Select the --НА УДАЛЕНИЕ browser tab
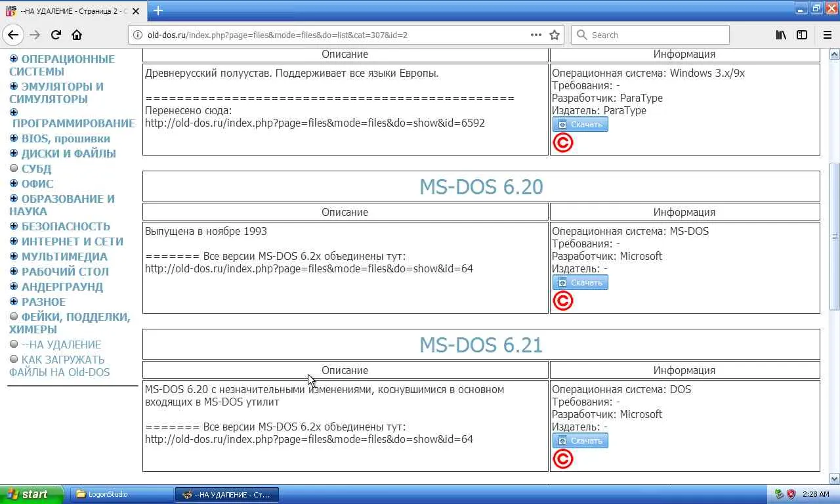 [72, 10]
